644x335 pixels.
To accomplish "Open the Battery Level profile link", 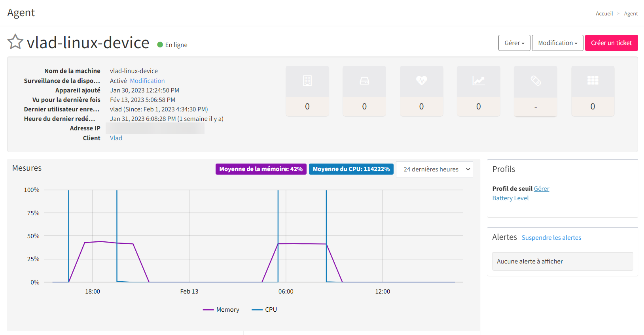I will (510, 198).
